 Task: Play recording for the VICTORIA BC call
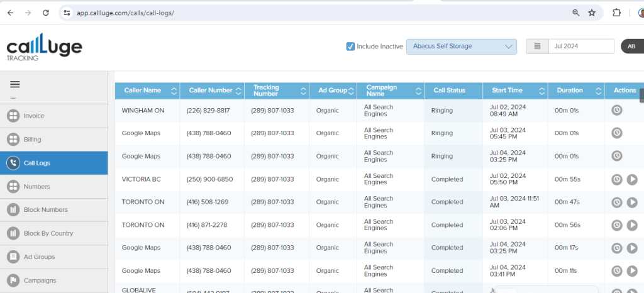pyautogui.click(x=633, y=179)
